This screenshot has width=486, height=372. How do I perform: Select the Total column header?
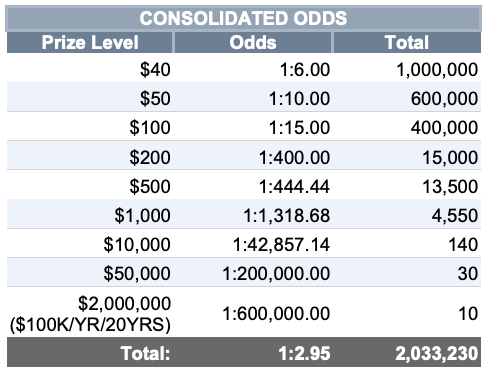pos(407,43)
